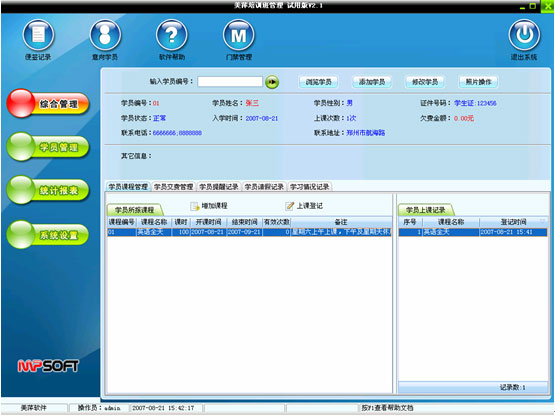Click the 浏览学员 button

[319, 82]
